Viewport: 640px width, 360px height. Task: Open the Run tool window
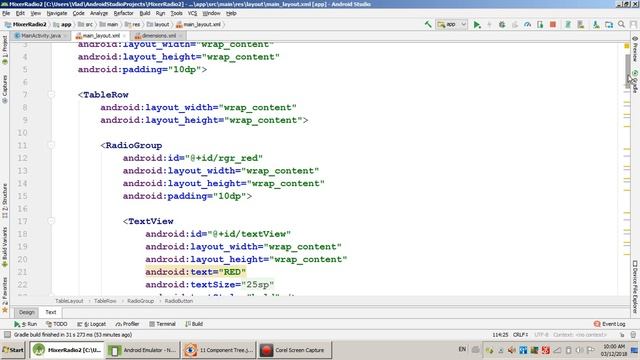[x=25, y=324]
